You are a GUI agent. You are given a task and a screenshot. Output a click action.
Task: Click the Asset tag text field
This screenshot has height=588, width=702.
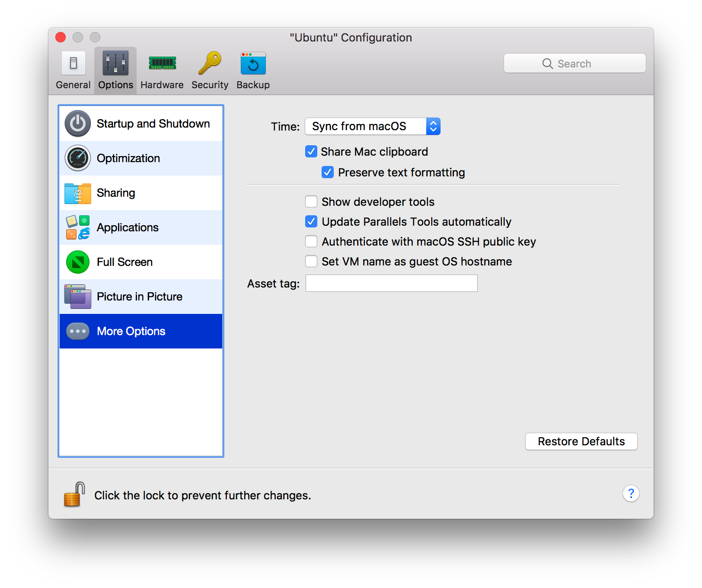392,283
